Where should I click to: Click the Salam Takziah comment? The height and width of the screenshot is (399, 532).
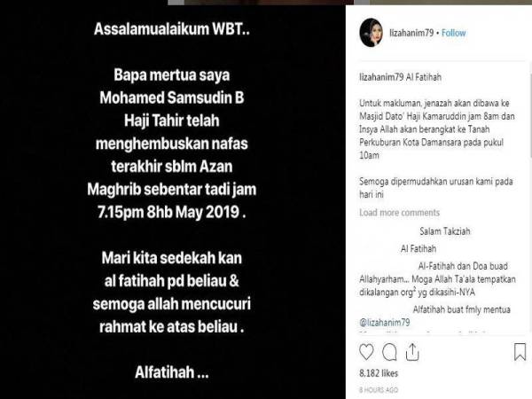[445, 231]
